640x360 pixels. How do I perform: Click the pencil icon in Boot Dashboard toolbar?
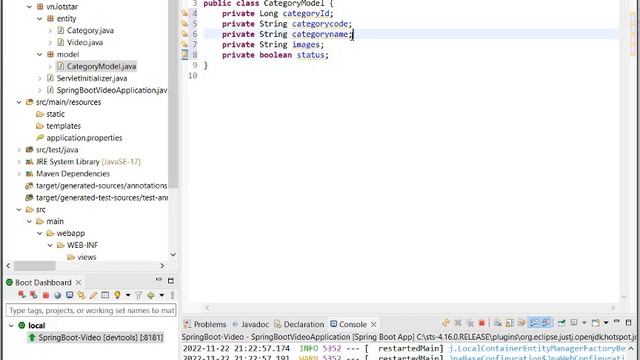(x=93, y=295)
